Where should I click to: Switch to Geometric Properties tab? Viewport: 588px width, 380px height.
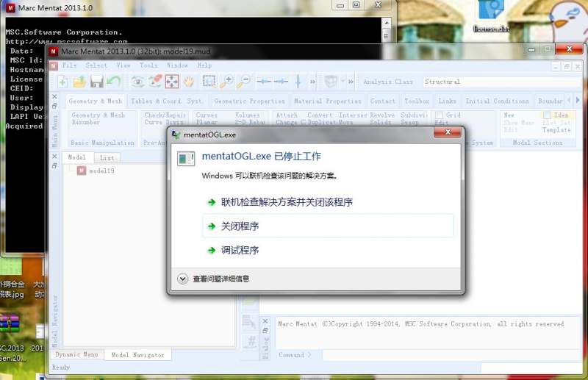point(249,101)
